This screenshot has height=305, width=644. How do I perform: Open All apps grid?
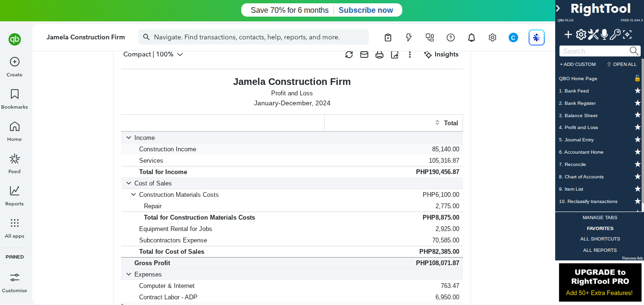coord(14,228)
